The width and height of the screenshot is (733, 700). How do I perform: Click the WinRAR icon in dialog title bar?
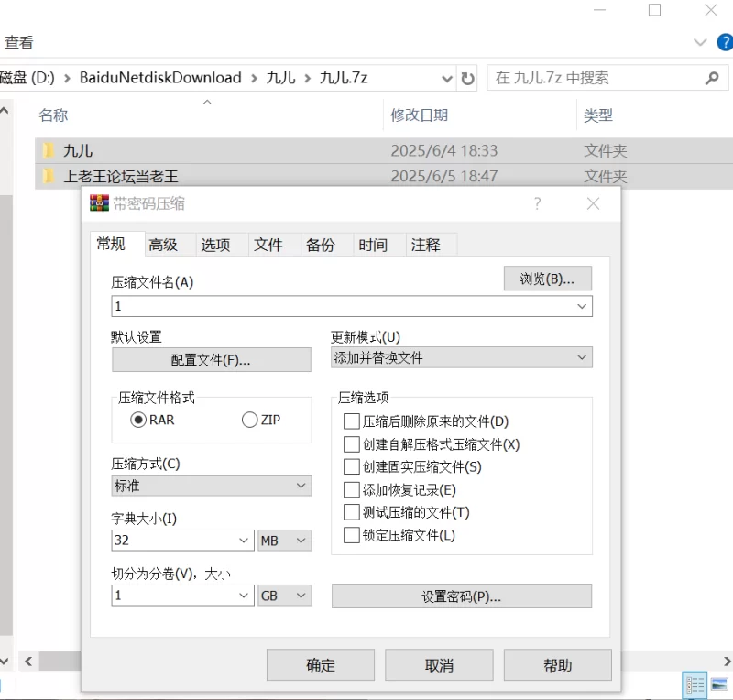point(99,203)
